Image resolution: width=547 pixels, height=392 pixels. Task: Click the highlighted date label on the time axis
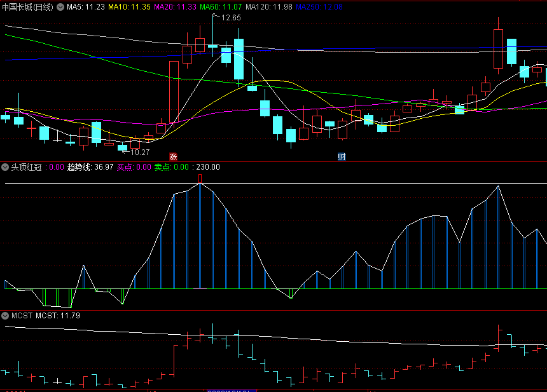click(x=232, y=391)
